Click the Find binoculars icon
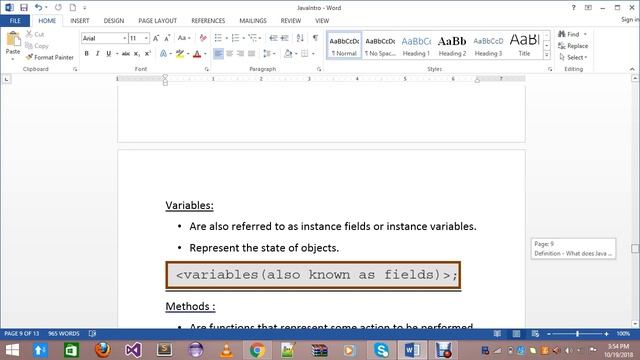 [x=562, y=34]
